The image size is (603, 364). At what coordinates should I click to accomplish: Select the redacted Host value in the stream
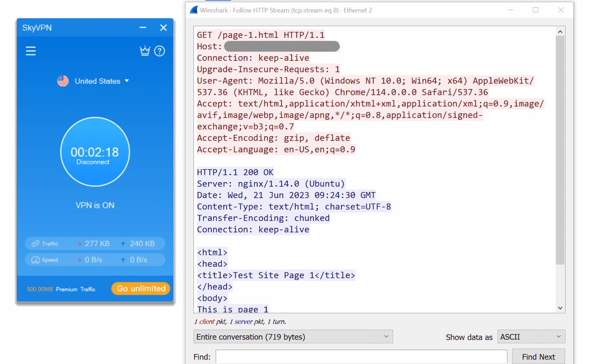coord(281,46)
